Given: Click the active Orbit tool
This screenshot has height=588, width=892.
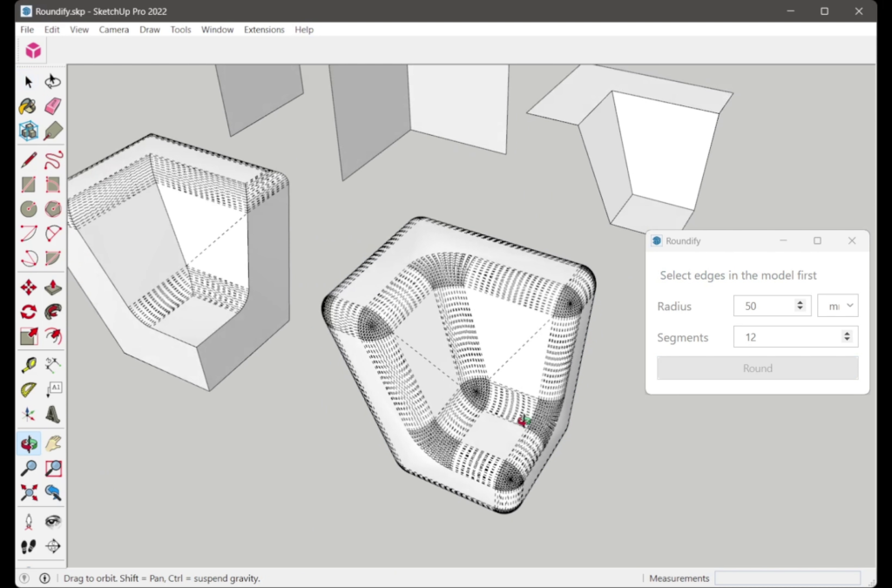Looking at the screenshot, I should tap(29, 443).
